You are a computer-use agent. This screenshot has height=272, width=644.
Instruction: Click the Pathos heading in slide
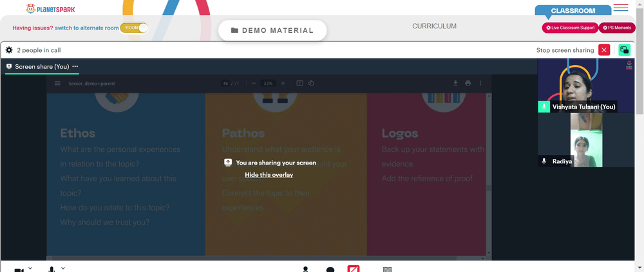[x=243, y=133]
